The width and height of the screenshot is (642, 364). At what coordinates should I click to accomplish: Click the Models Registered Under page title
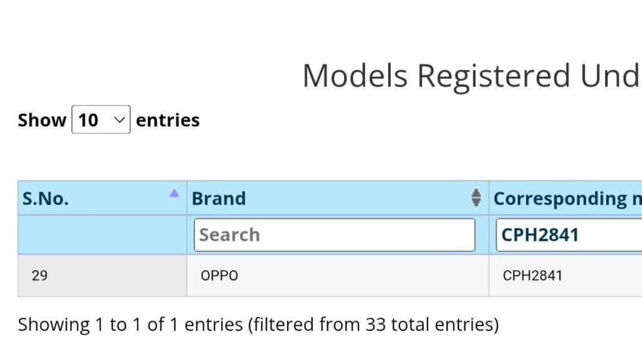click(x=470, y=75)
